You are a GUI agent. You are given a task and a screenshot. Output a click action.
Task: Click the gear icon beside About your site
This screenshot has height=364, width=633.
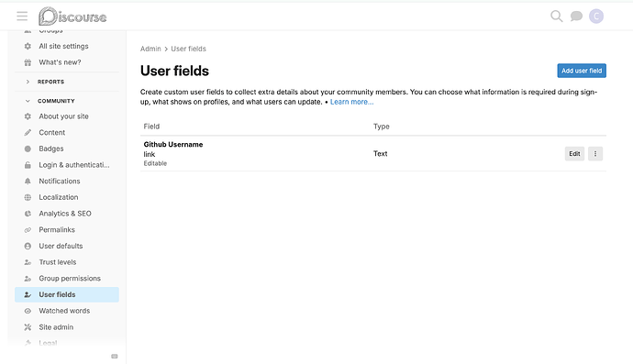click(28, 116)
